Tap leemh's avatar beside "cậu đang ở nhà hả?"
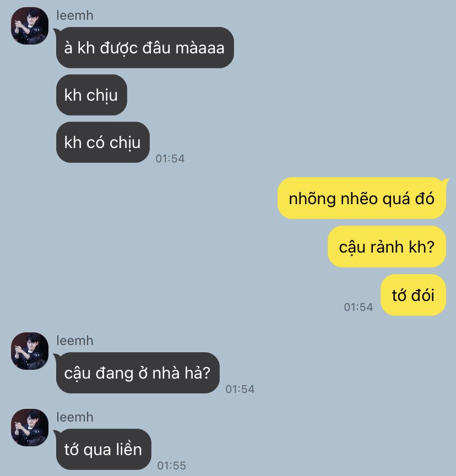 point(30,351)
